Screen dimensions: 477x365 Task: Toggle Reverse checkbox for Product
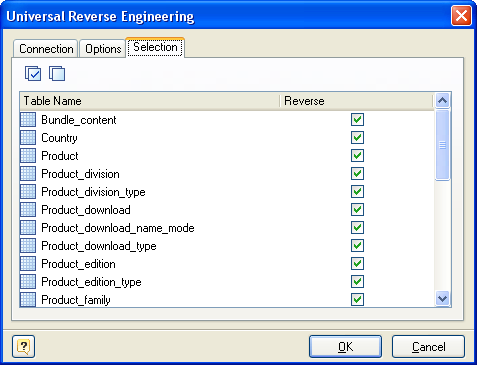point(357,156)
